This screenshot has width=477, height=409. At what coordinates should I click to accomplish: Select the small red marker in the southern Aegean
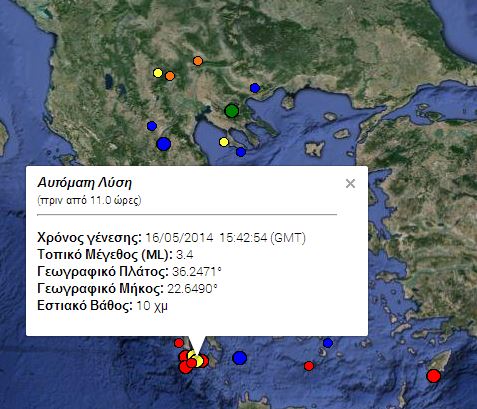pos(309,366)
